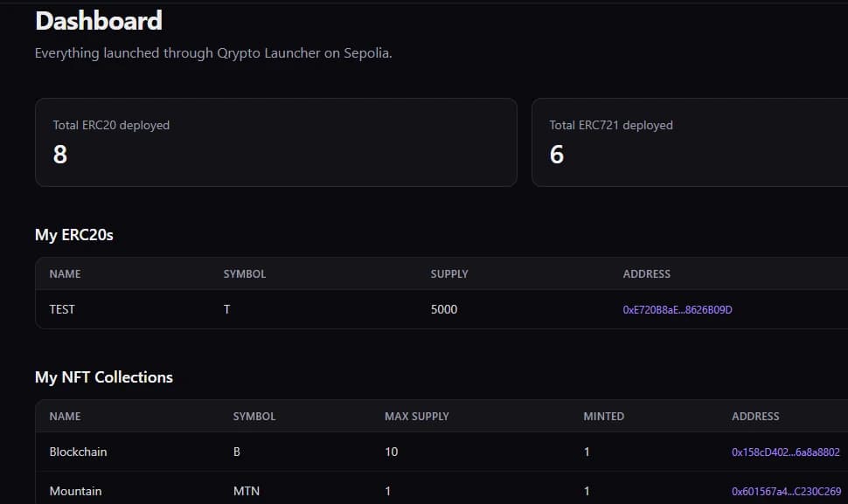Click the minted value in Mountain row

pos(587,491)
